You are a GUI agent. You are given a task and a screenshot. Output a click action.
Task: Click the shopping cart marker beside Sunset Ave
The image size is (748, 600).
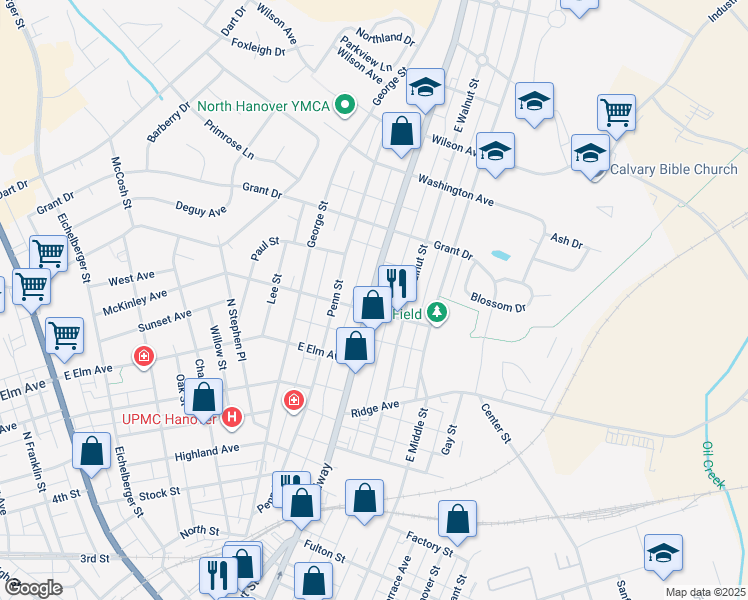point(65,335)
